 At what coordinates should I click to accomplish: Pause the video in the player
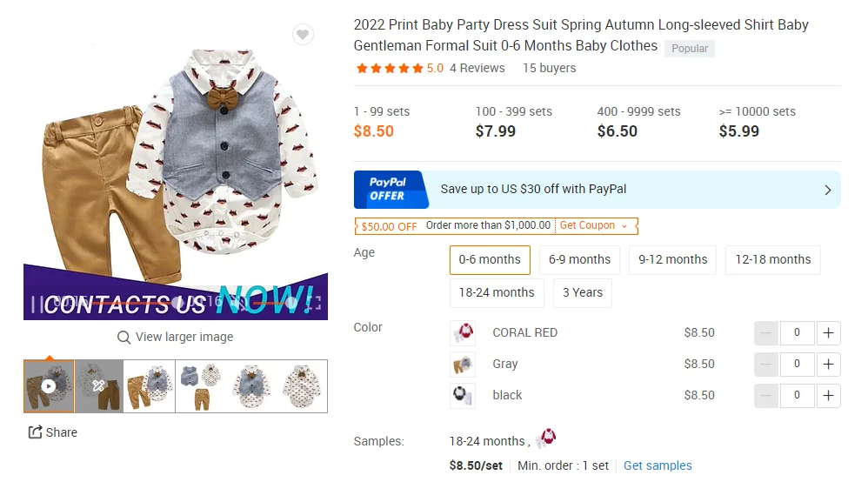(x=37, y=304)
